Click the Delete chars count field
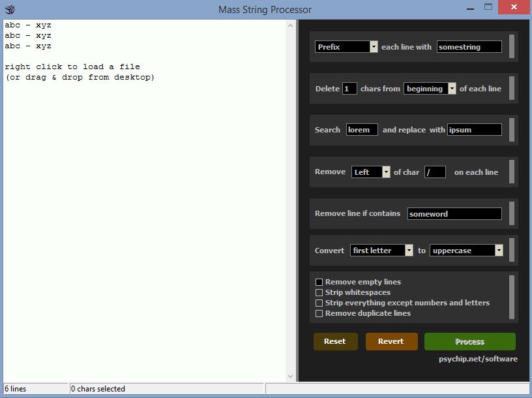 349,89
